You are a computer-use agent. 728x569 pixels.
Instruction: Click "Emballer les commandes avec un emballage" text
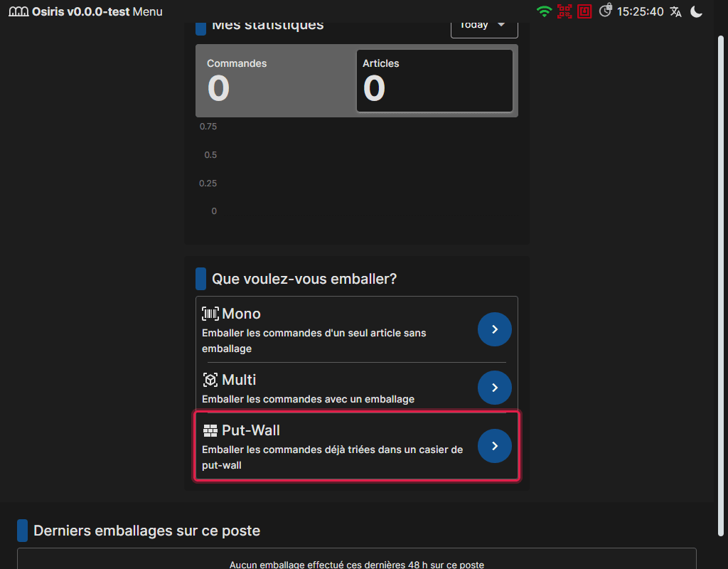click(x=309, y=399)
